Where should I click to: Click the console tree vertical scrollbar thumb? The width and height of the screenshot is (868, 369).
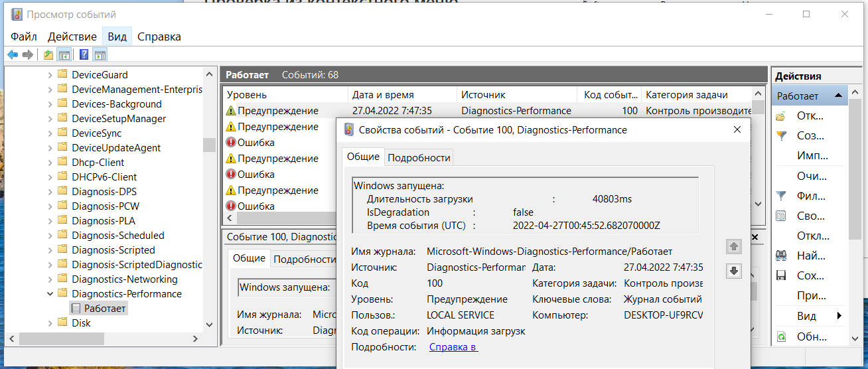click(x=209, y=145)
